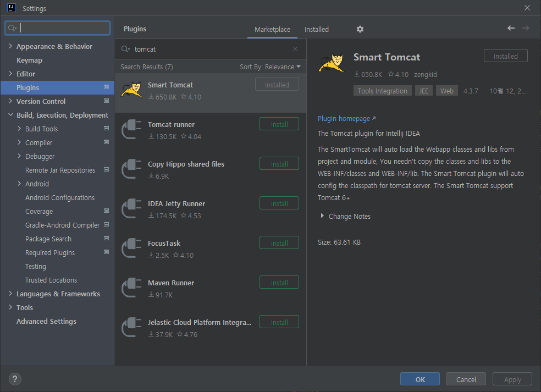
Task: Go back with the left arrow
Action: (x=511, y=28)
